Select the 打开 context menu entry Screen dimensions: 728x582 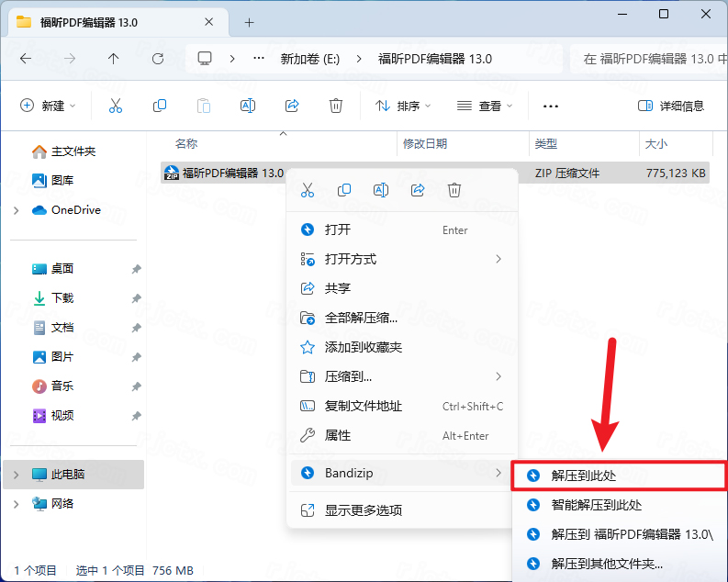point(401,229)
